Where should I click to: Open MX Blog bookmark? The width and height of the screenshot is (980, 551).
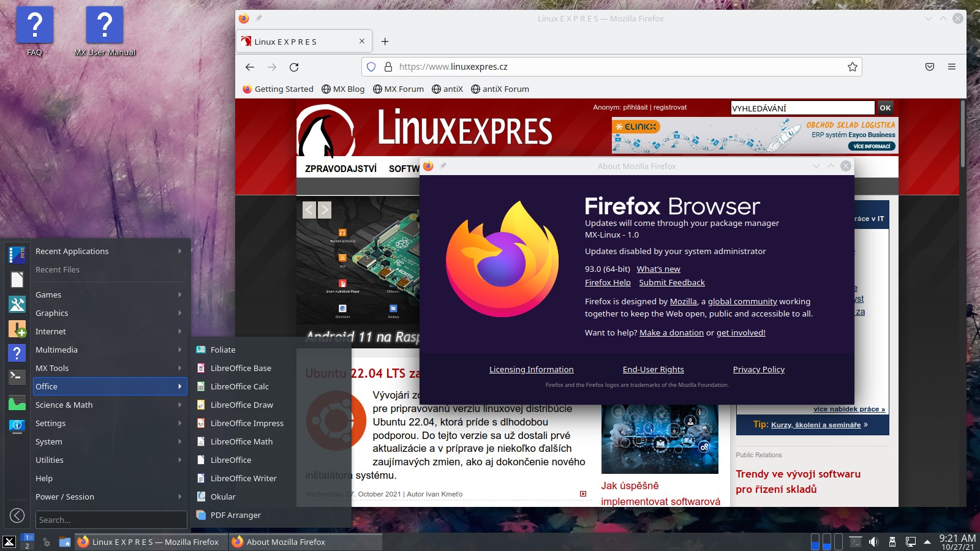click(343, 89)
